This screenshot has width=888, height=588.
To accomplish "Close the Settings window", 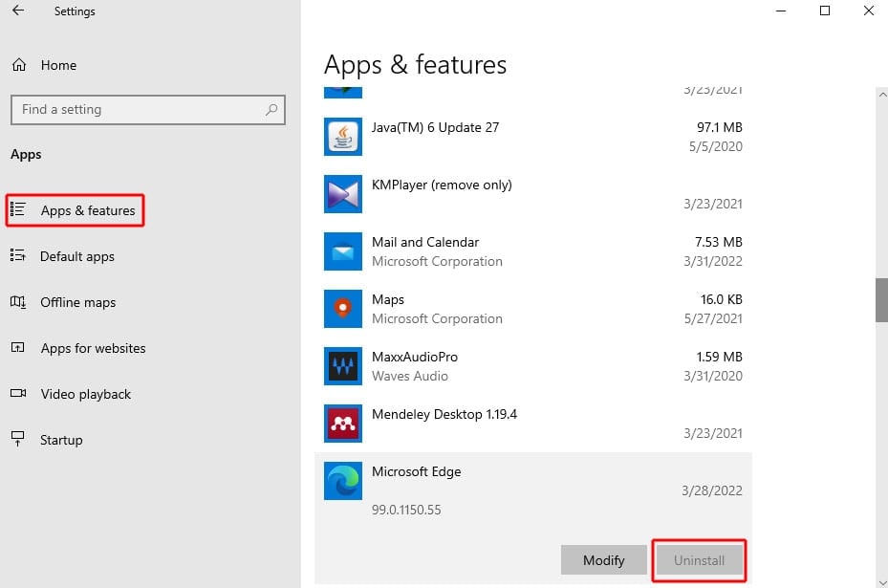I will coord(868,11).
